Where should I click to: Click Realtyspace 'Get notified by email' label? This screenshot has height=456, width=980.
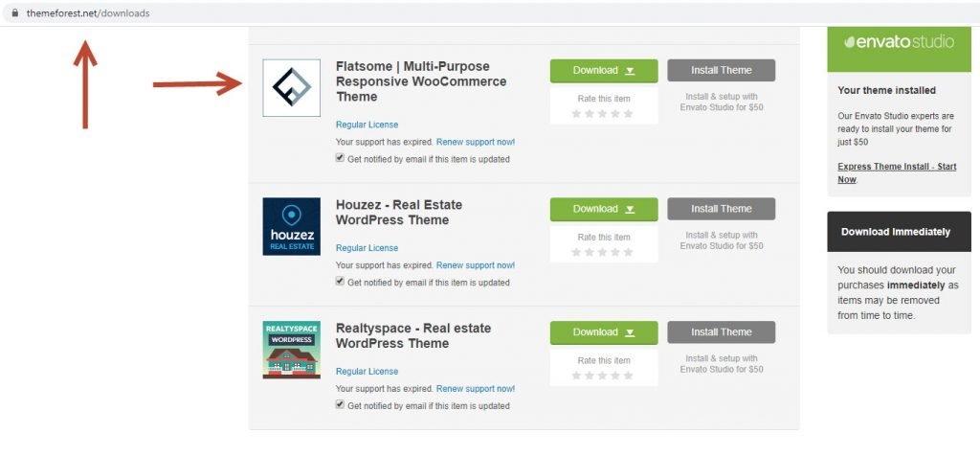pos(429,405)
